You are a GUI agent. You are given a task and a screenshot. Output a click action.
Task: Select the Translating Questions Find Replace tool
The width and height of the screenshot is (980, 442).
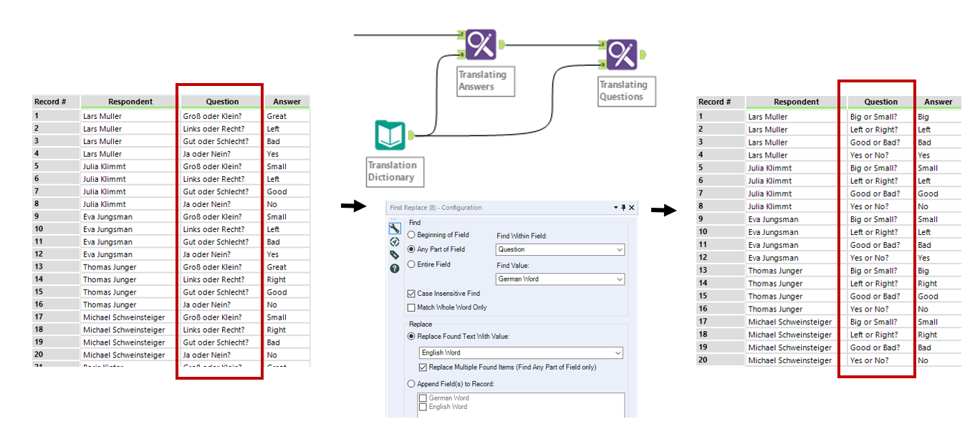coord(623,54)
